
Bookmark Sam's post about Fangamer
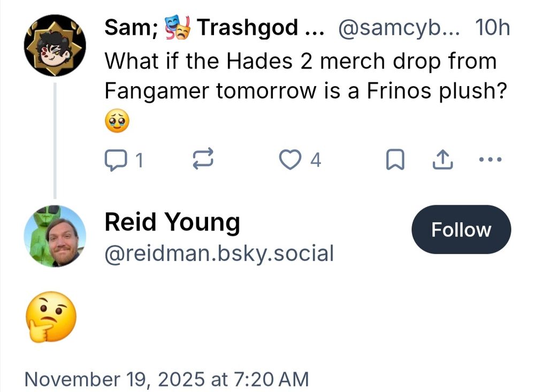(394, 159)
